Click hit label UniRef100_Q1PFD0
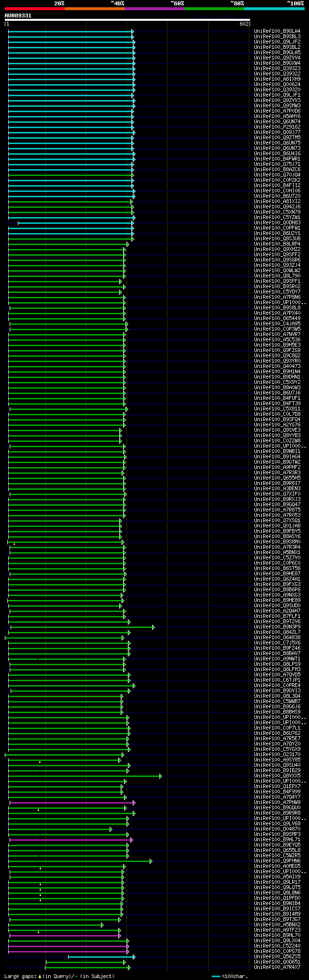 coord(277,898)
